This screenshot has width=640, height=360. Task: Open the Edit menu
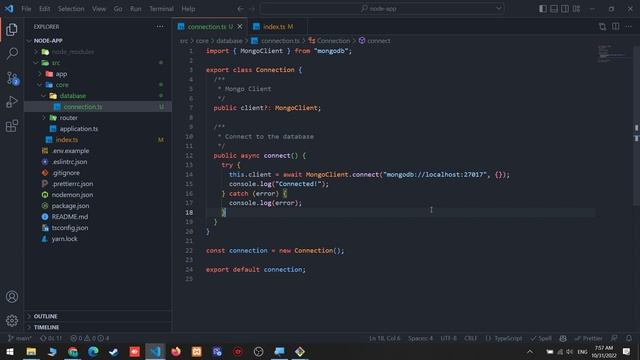pyautogui.click(x=44, y=9)
